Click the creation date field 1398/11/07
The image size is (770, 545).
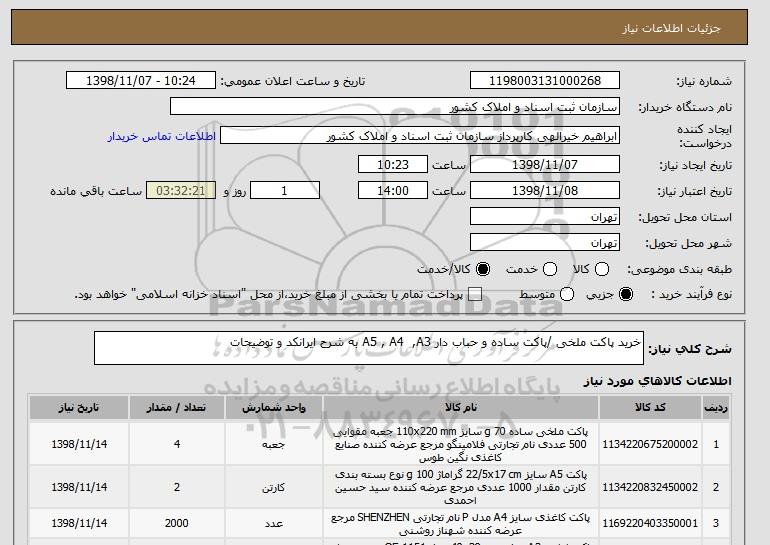(545, 164)
